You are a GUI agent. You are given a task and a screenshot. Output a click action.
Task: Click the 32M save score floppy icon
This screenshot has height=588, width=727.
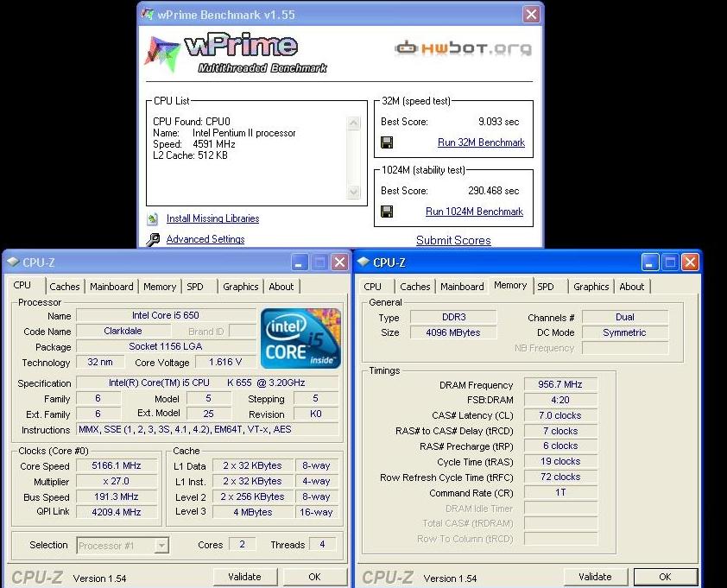point(387,142)
